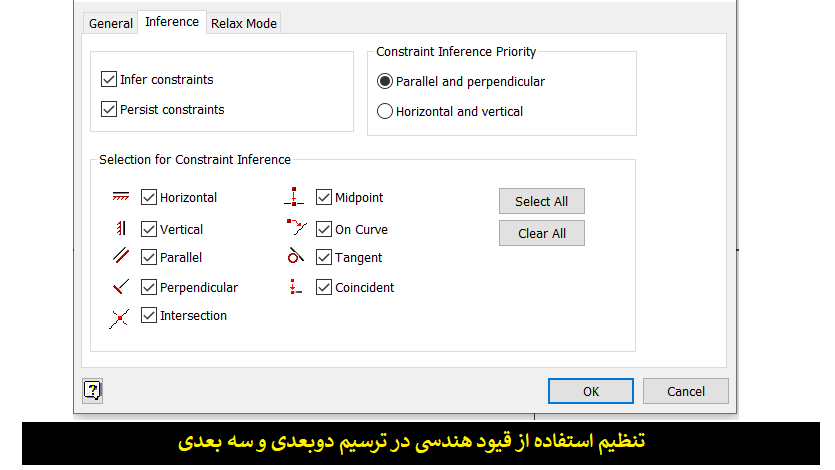Viewport: 835px width, 470px height.
Task: Click the Clear All button
Action: [x=542, y=233]
